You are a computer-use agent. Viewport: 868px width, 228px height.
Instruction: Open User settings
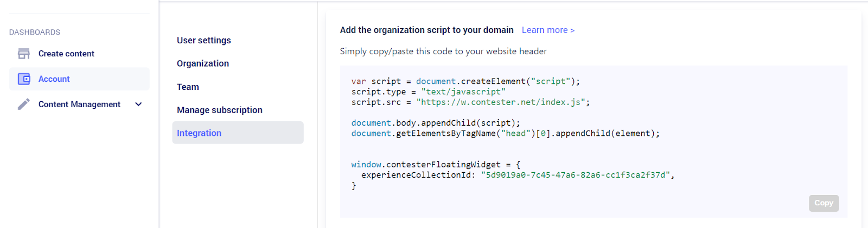pyautogui.click(x=204, y=40)
